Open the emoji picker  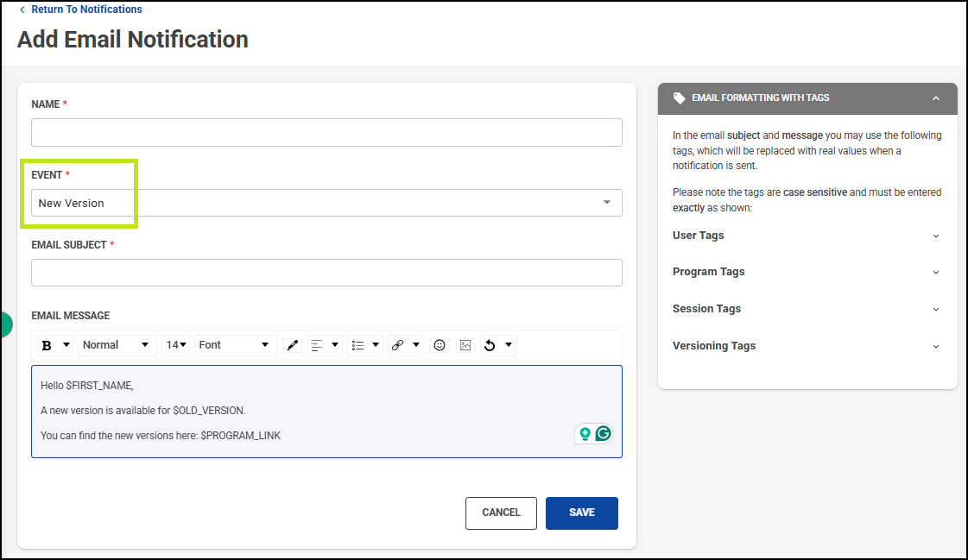[440, 345]
